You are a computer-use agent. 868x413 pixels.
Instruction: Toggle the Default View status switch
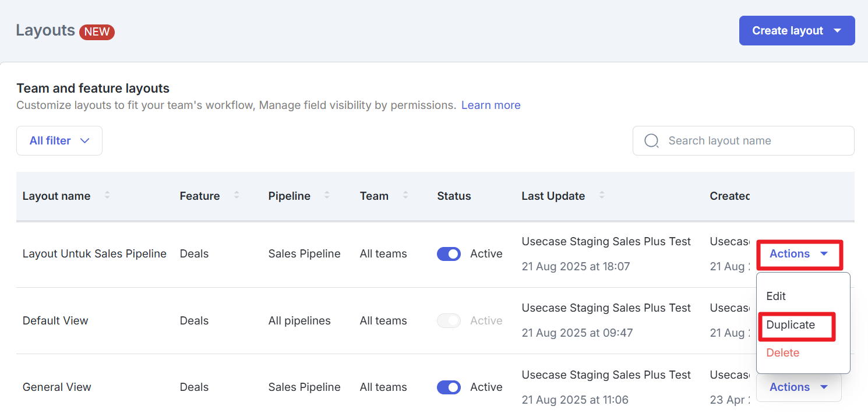pyautogui.click(x=449, y=321)
